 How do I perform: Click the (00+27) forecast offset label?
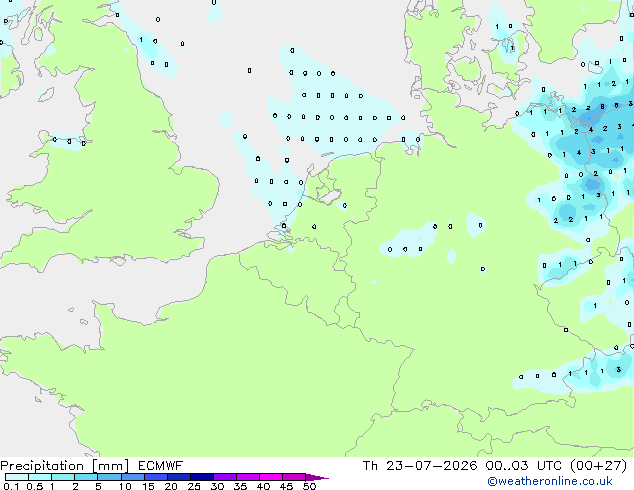[x=598, y=466]
